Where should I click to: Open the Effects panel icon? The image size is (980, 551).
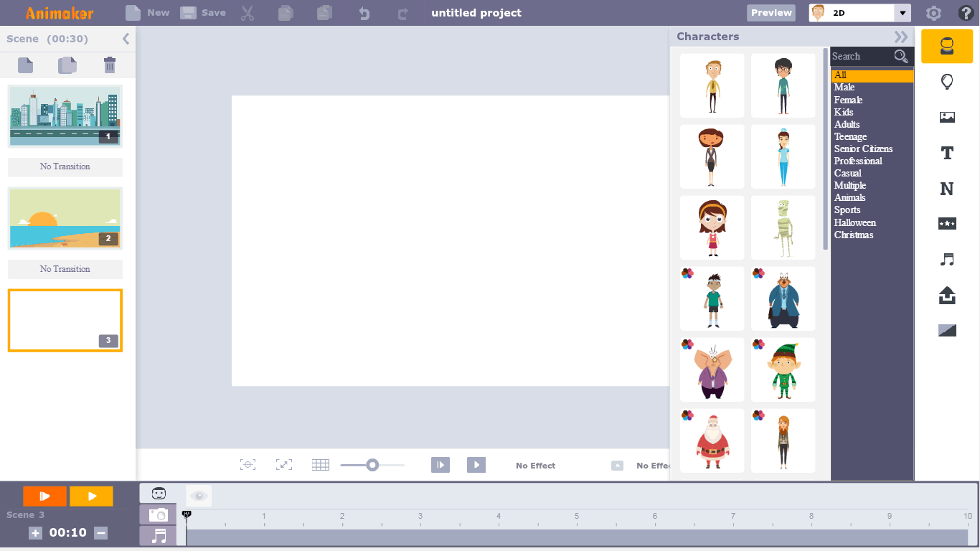[947, 225]
